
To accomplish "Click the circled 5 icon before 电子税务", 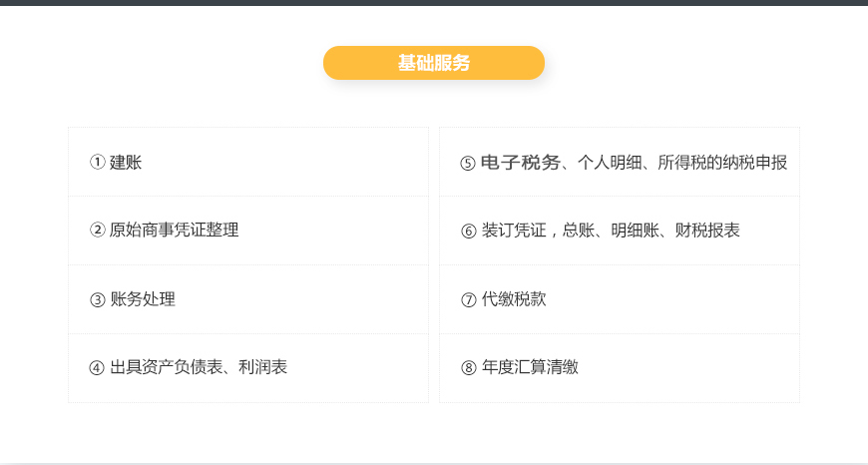I will click(468, 163).
